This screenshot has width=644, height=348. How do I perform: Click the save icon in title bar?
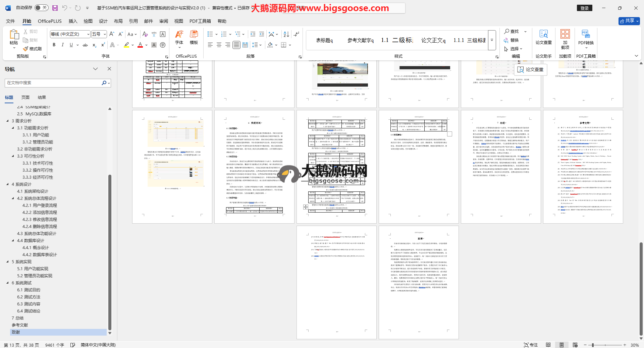(x=55, y=8)
